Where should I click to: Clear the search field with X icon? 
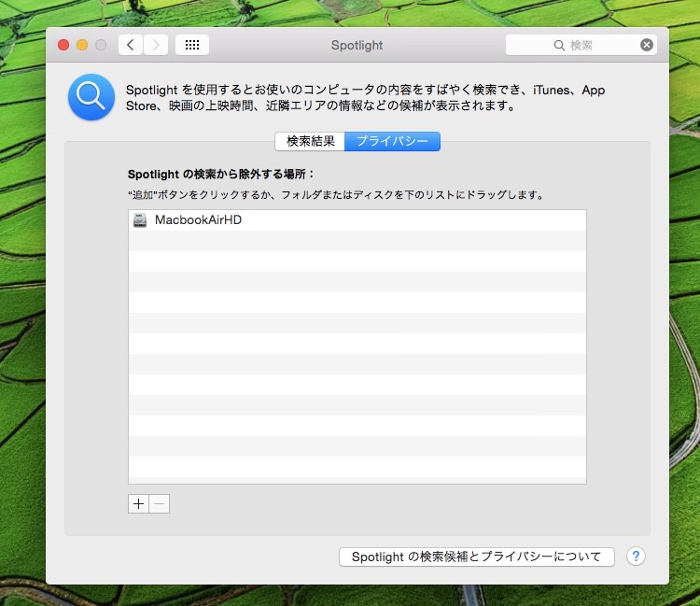click(647, 45)
